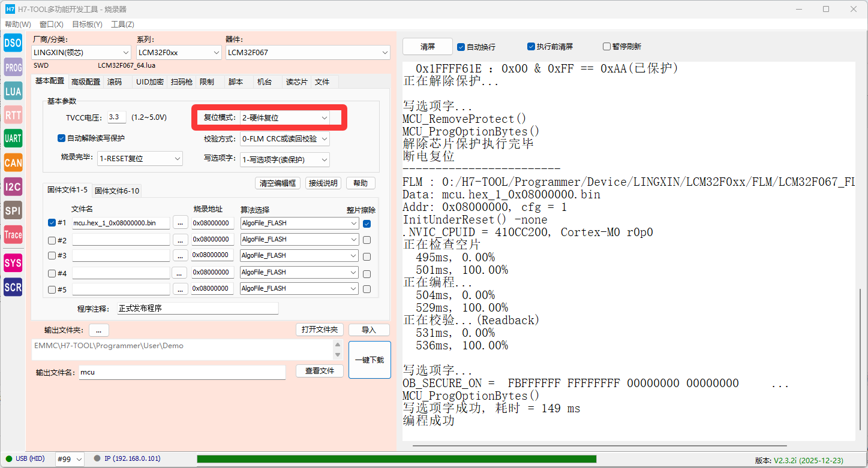
Task: Open the I2C sidebar tool
Action: pos(13,186)
